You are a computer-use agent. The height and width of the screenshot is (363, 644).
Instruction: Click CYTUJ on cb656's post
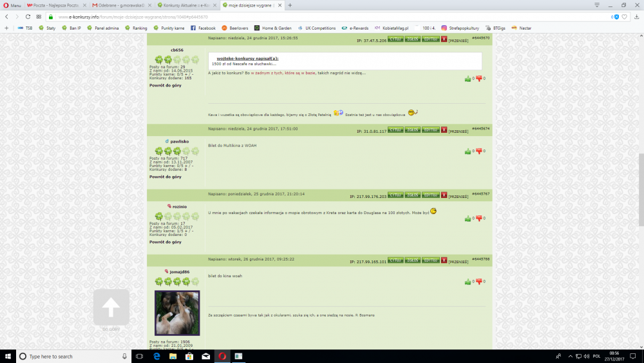(395, 39)
